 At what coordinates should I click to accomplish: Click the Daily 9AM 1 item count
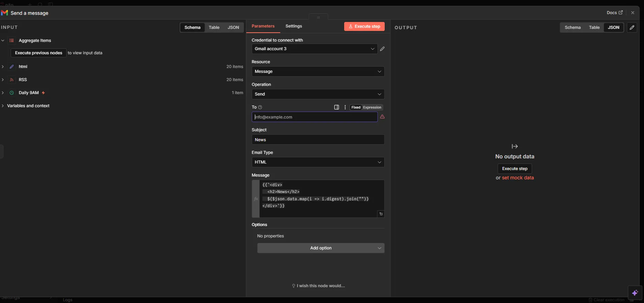pos(237,93)
